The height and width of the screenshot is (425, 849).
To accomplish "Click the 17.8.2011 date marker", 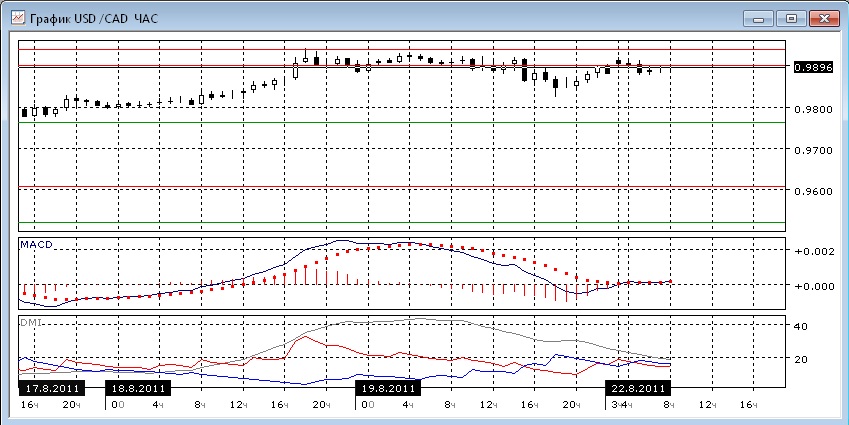I will click(x=52, y=388).
